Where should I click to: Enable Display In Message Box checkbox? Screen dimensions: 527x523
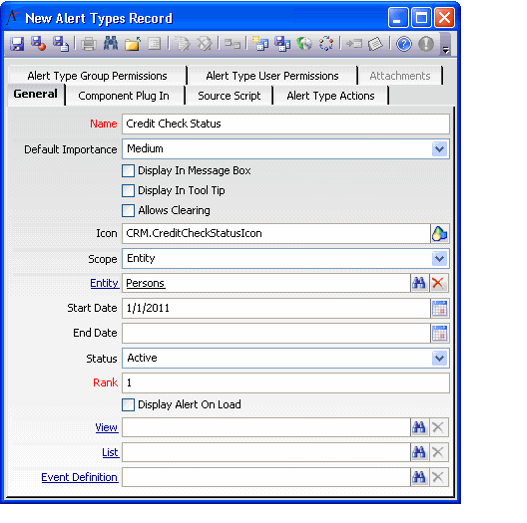click(x=128, y=171)
